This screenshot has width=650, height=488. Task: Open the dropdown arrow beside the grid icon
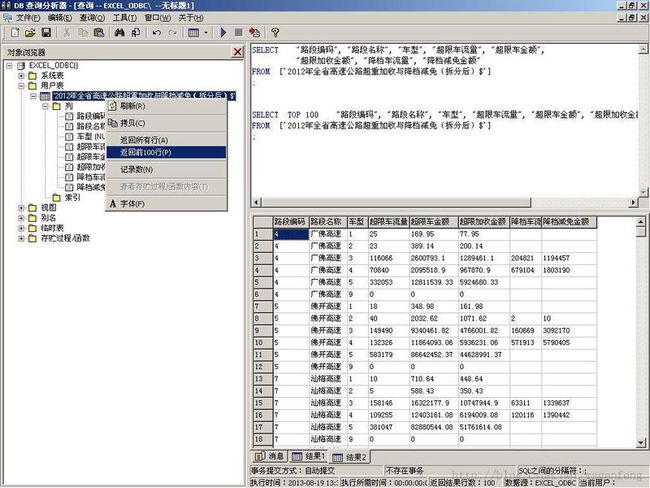pyautogui.click(x=206, y=32)
